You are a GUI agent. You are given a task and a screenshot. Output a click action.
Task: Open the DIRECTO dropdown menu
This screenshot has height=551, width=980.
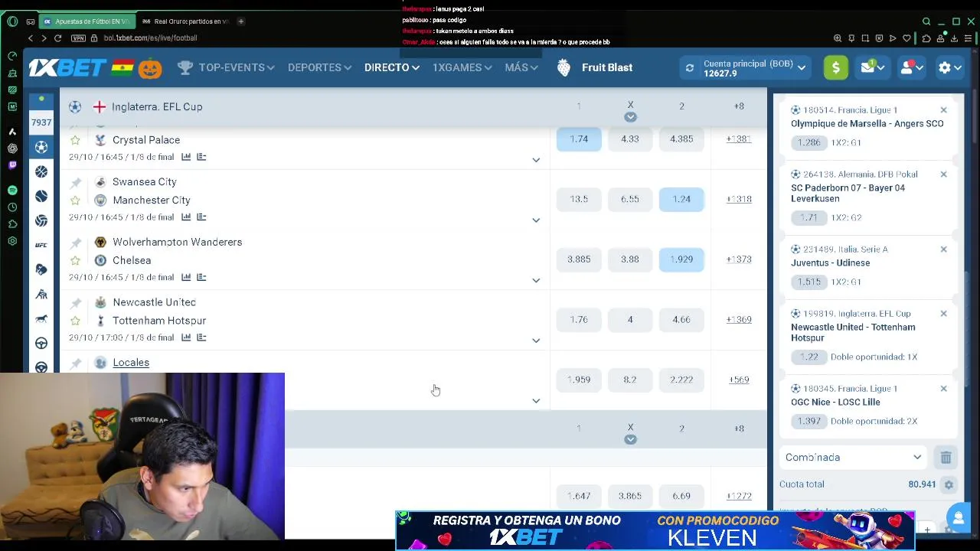click(391, 67)
